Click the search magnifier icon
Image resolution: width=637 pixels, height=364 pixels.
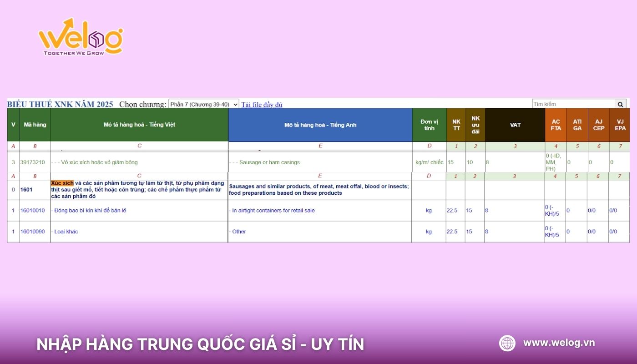[x=621, y=103]
